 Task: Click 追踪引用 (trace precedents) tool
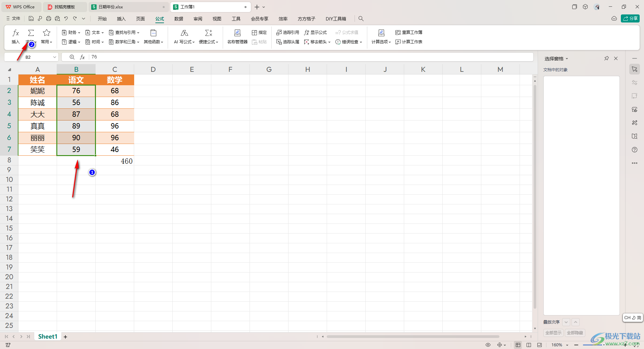coord(288,33)
